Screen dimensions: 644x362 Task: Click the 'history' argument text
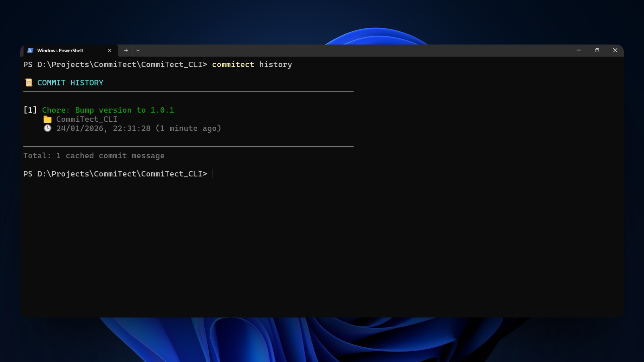pos(275,64)
